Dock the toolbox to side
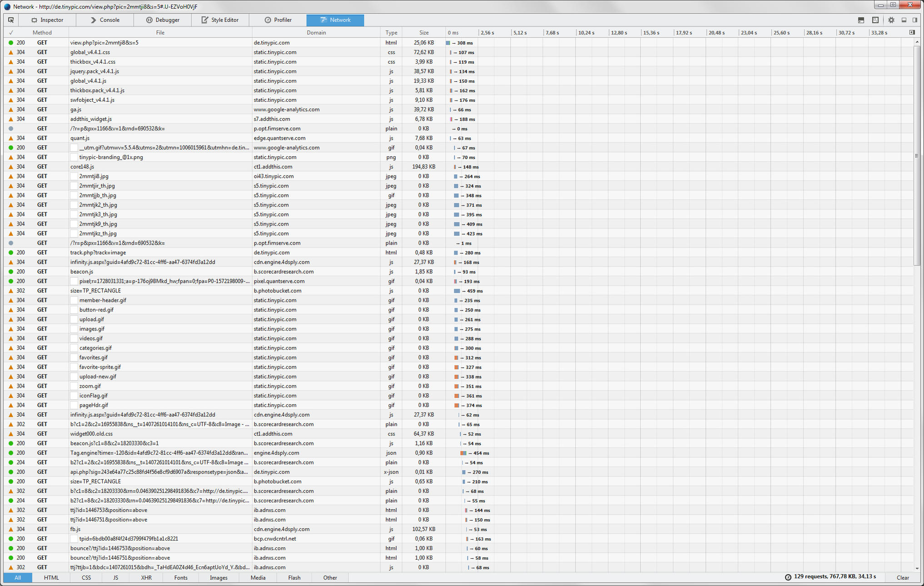This screenshot has width=924, height=586. (x=915, y=20)
